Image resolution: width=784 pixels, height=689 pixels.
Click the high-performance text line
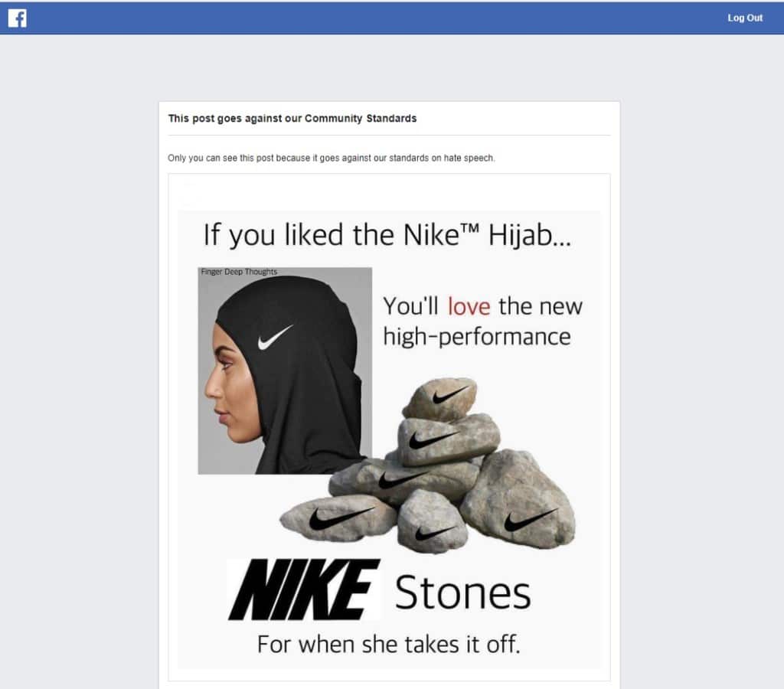click(476, 337)
